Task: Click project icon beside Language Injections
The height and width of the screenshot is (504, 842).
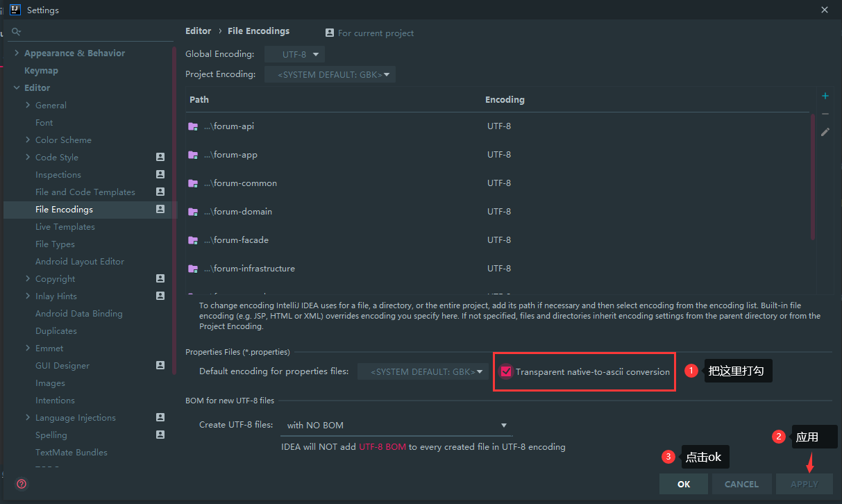Action: coord(160,418)
